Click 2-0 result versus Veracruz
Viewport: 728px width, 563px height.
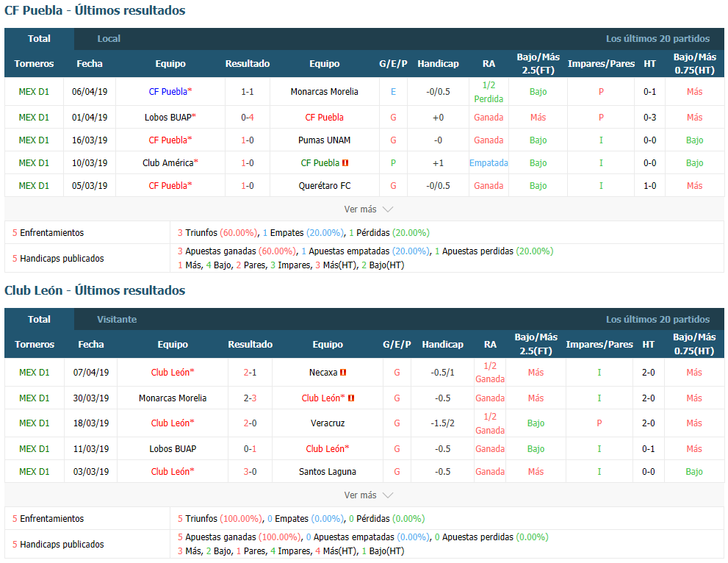click(250, 423)
